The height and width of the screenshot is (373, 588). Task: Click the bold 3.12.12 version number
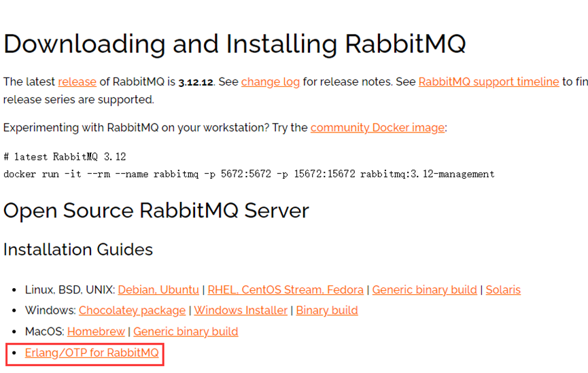tap(196, 82)
